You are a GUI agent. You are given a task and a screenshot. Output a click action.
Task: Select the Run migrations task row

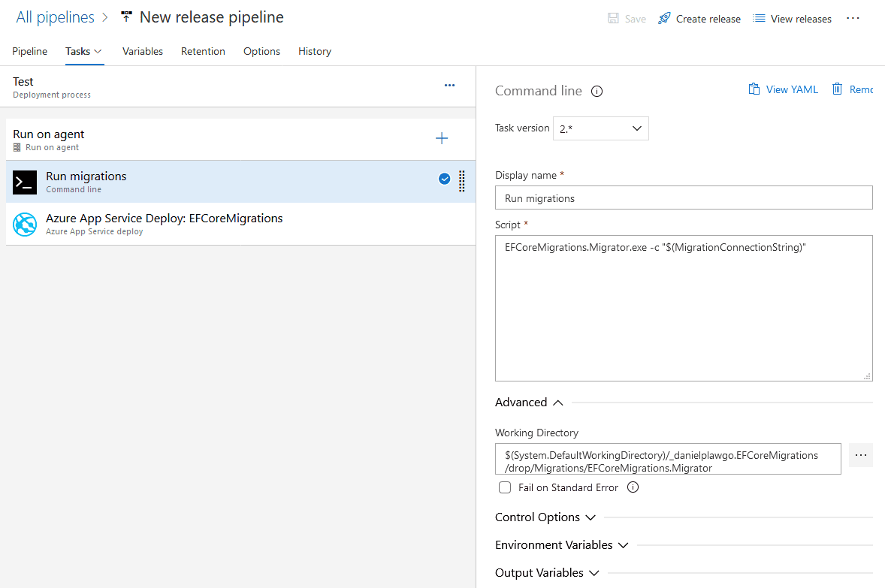240,182
